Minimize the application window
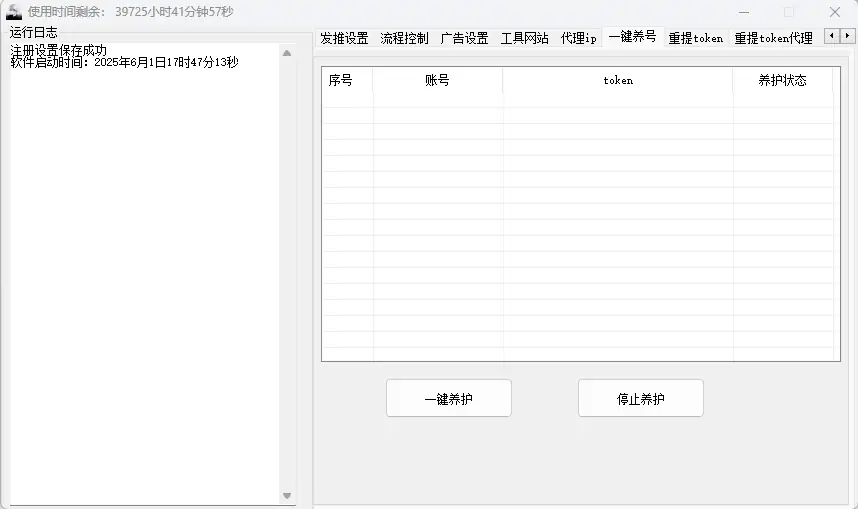Screen dimensions: 858x509 pos(744,12)
